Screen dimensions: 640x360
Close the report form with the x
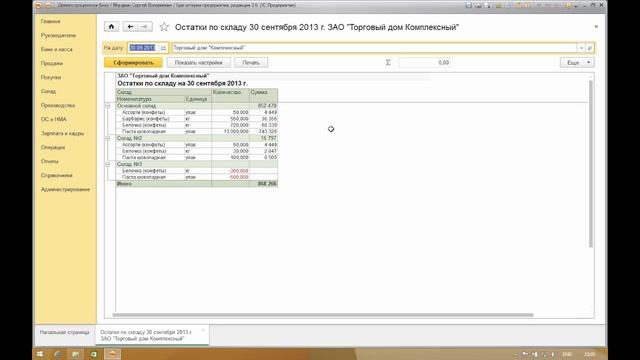[x=596, y=27]
